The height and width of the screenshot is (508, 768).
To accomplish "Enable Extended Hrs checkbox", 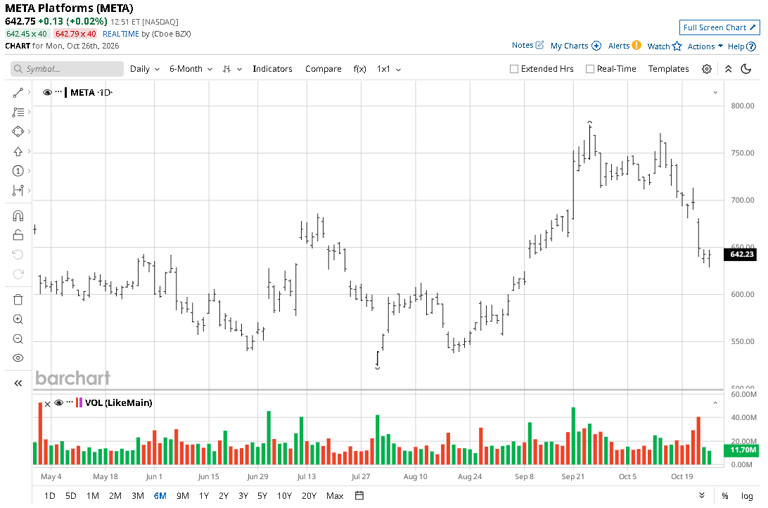I will click(x=514, y=69).
